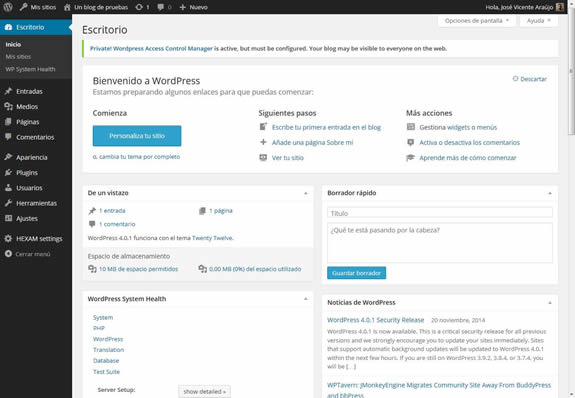
Task: Click cambia tu tema por completo link
Action: pyautogui.click(x=140, y=157)
